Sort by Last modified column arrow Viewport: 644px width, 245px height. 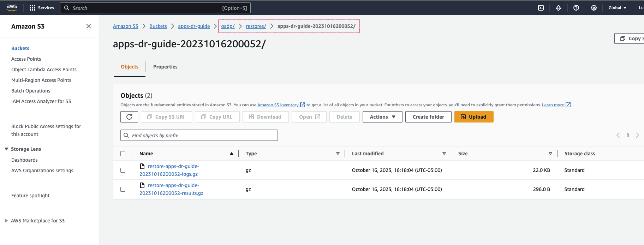(444, 154)
